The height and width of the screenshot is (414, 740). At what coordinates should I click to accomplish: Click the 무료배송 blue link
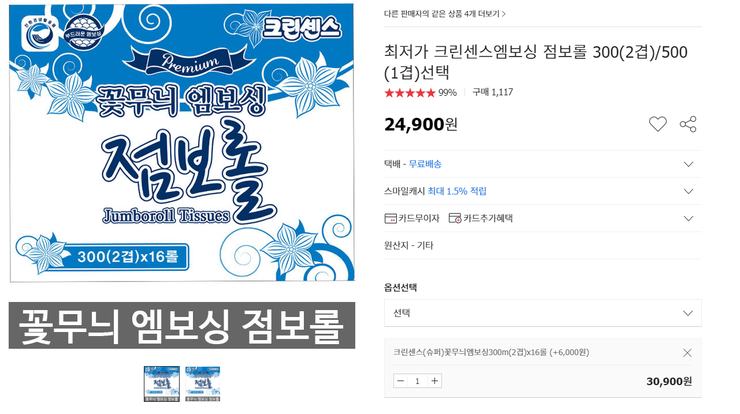425,164
